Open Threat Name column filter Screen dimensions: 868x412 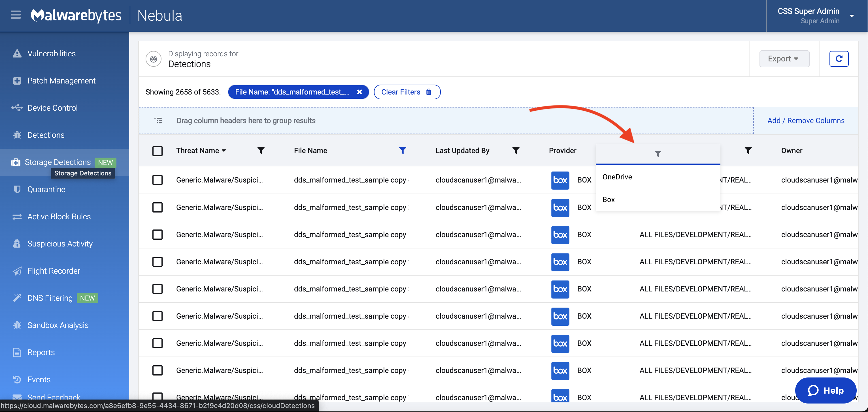coord(261,151)
